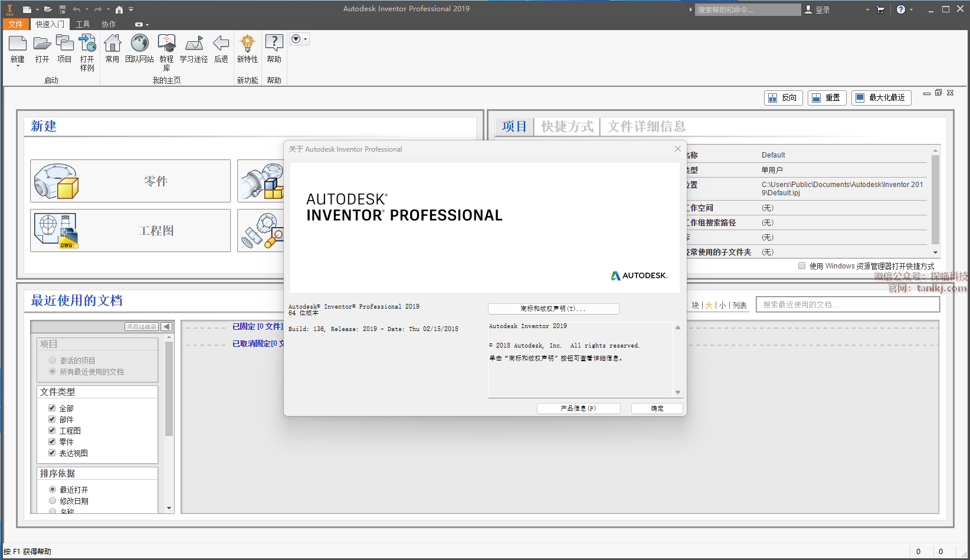Click the Back arrow icon in ribbon

click(x=221, y=44)
